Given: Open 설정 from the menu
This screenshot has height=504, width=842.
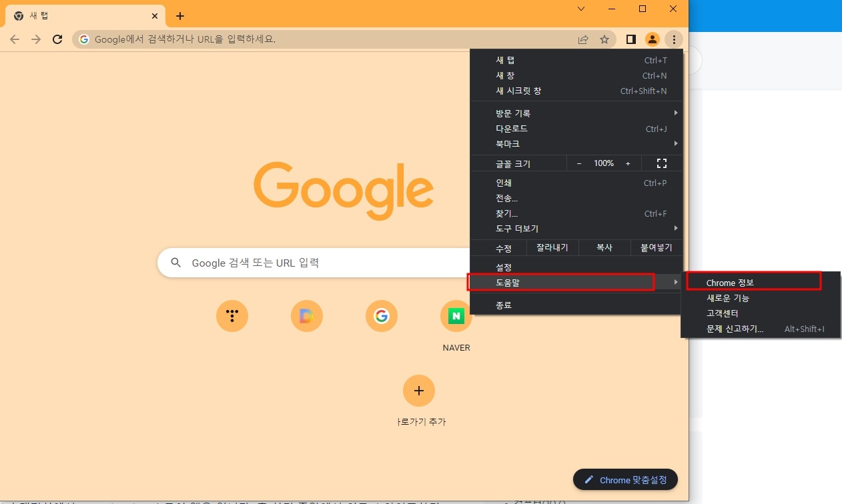Looking at the screenshot, I should coord(504,266).
